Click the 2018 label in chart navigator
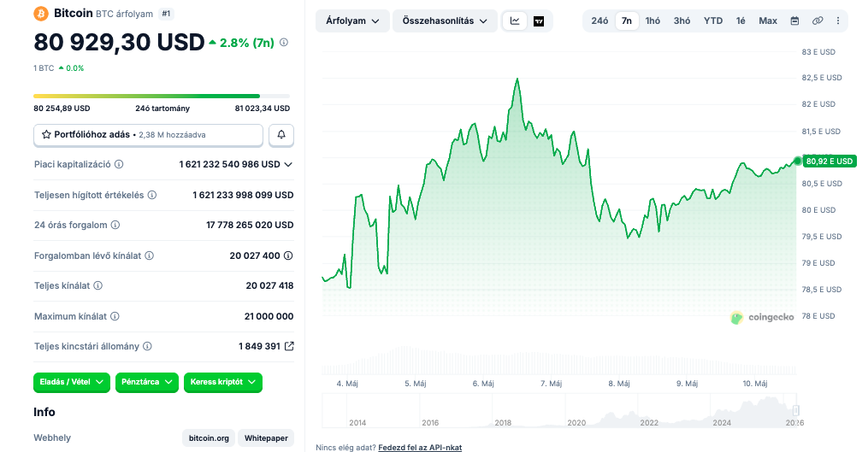Screen dimensions: 868x452 (x=503, y=423)
